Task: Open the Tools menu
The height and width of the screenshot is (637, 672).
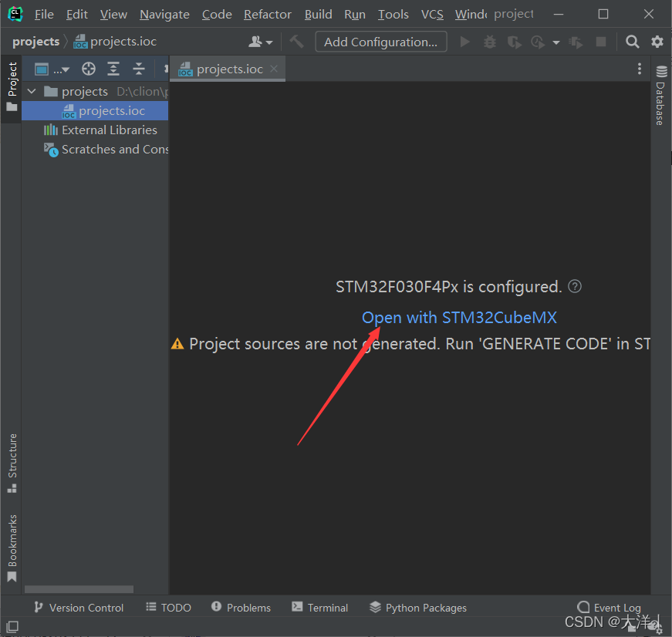Action: click(393, 15)
